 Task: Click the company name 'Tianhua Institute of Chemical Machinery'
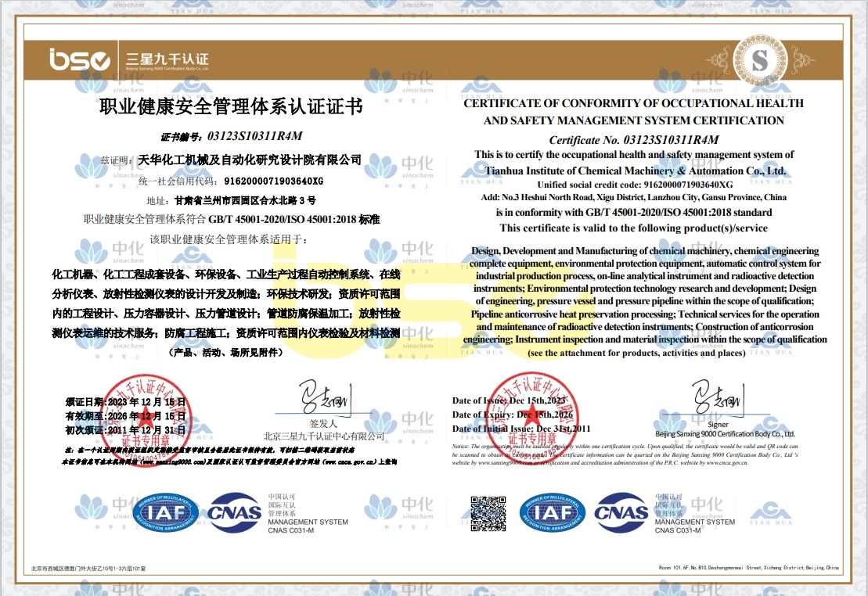pos(635,170)
